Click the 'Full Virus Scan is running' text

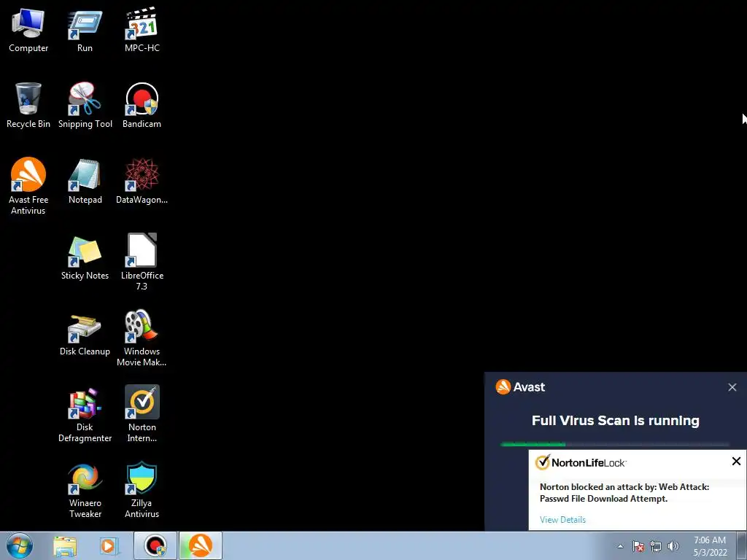tap(615, 421)
